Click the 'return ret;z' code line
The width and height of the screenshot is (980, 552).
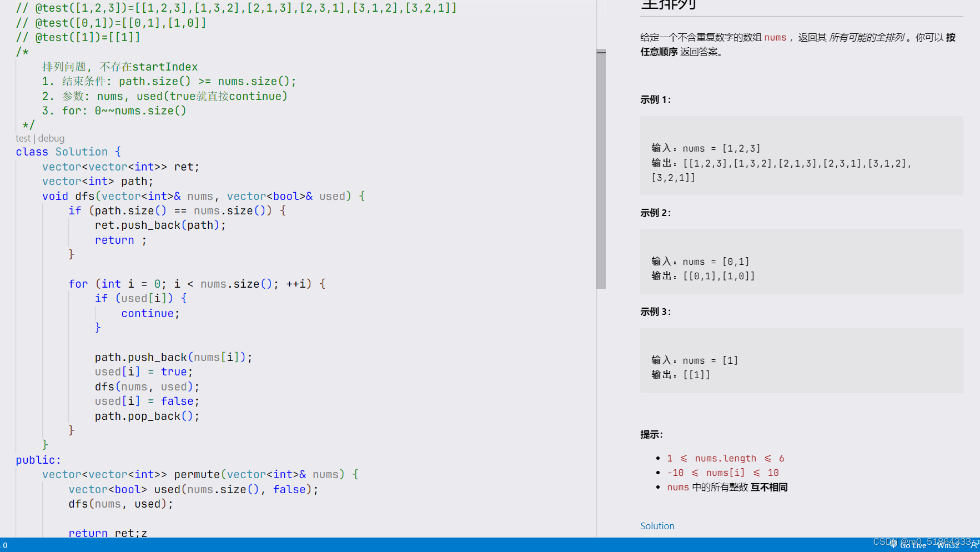click(x=108, y=533)
